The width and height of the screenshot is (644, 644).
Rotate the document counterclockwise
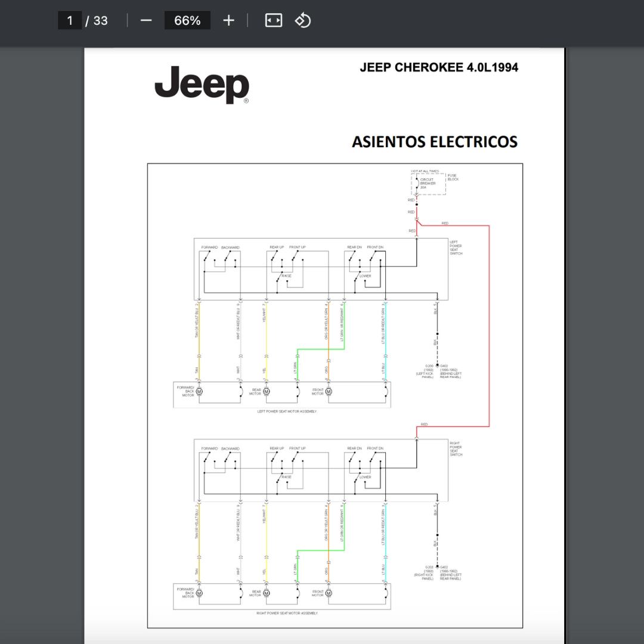tap(303, 20)
